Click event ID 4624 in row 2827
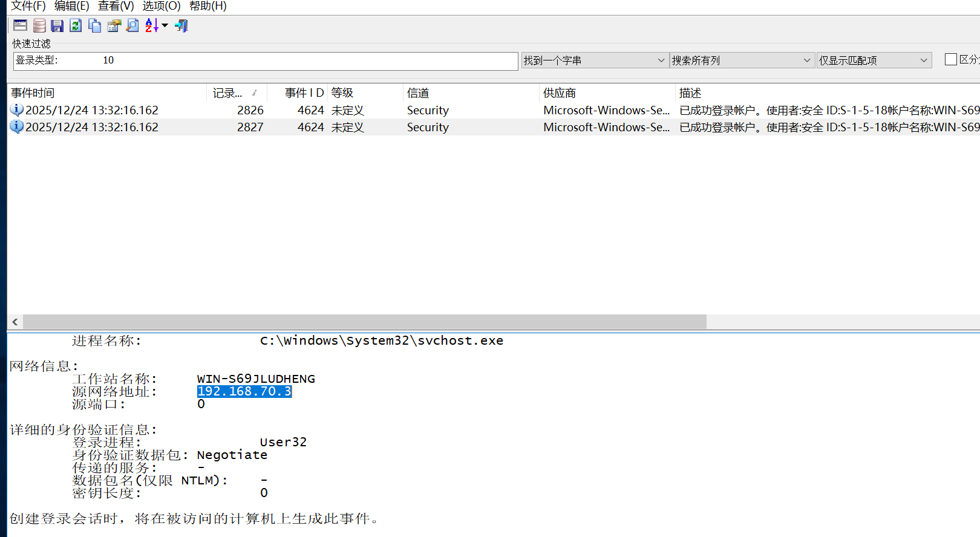This screenshot has width=980, height=537. [311, 127]
